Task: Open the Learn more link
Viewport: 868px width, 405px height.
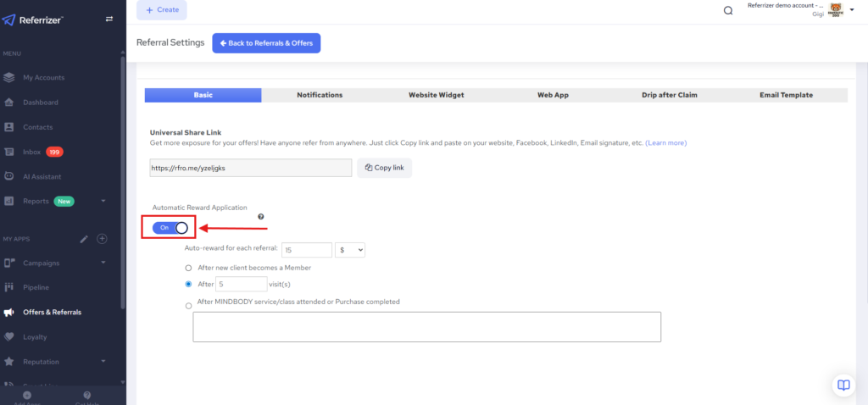Action: [665, 142]
